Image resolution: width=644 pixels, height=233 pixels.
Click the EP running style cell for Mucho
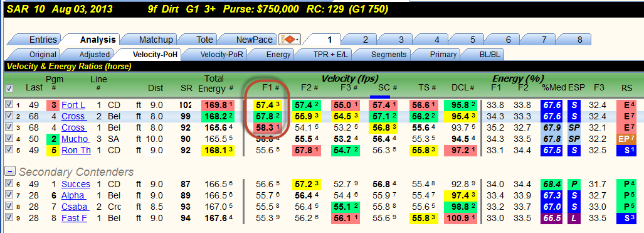[626, 139]
